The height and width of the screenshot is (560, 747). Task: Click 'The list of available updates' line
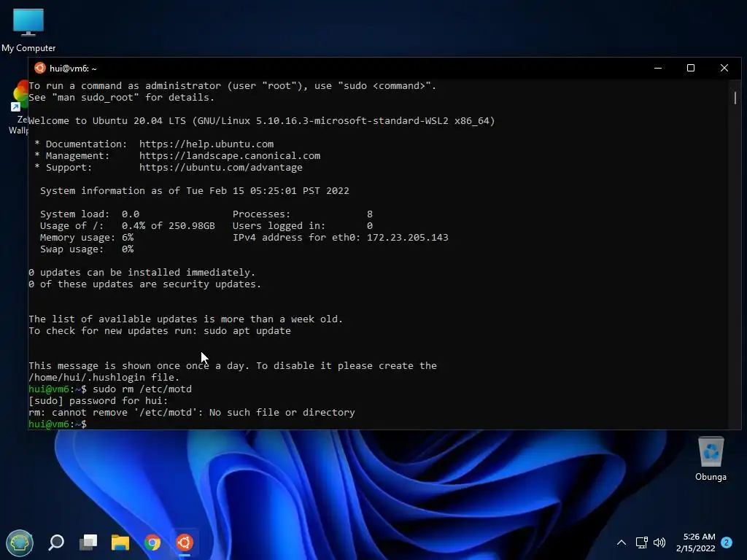(x=186, y=319)
